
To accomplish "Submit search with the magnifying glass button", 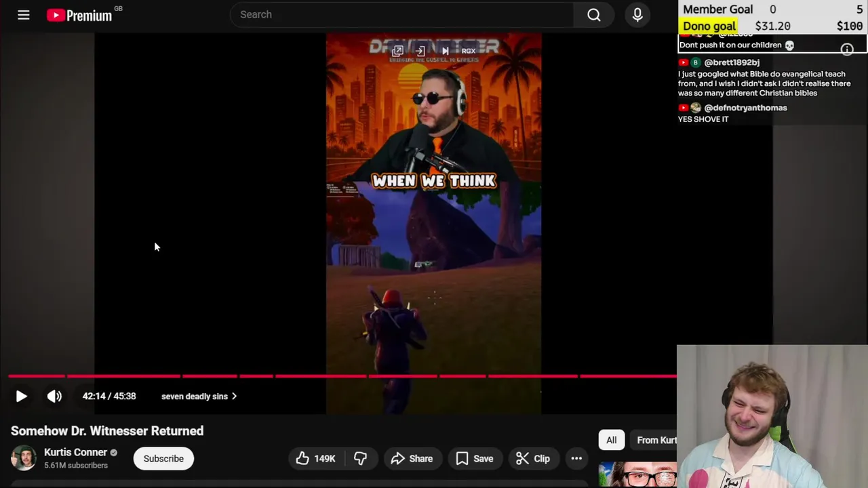I will click(594, 14).
